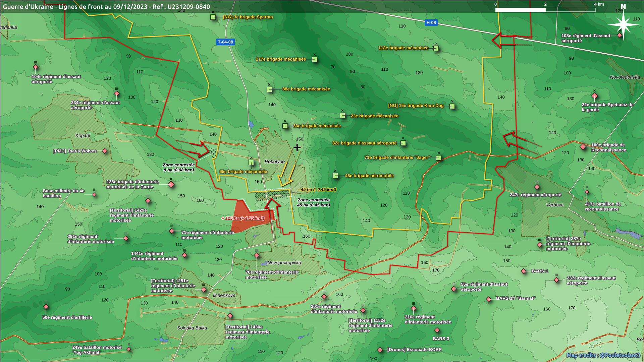The image size is (644, 362).
Task: Click the Novoprokopivka village label
Action: click(x=284, y=263)
